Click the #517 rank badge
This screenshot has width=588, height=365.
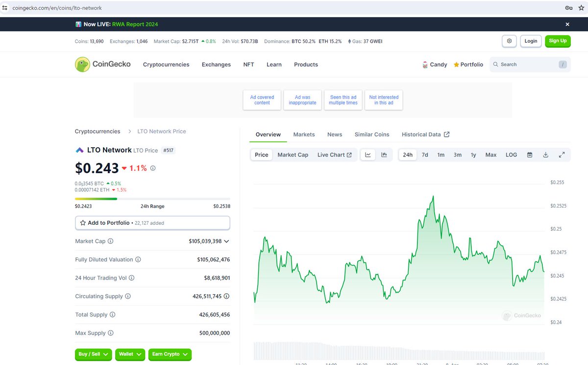tap(169, 150)
